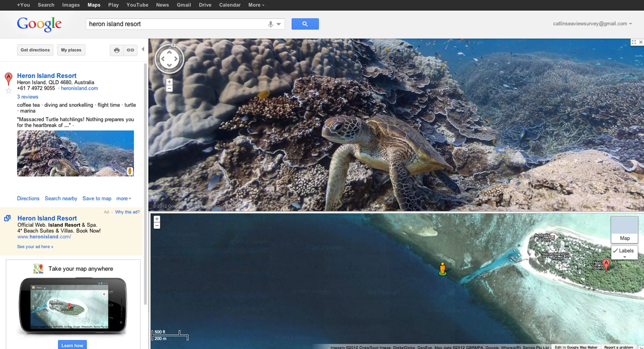The image size is (644, 349).
Task: Click the voice search microphone icon
Action: [270, 24]
